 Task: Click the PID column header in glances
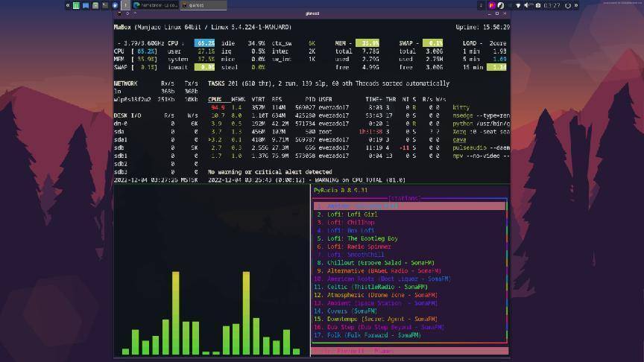(x=310, y=99)
